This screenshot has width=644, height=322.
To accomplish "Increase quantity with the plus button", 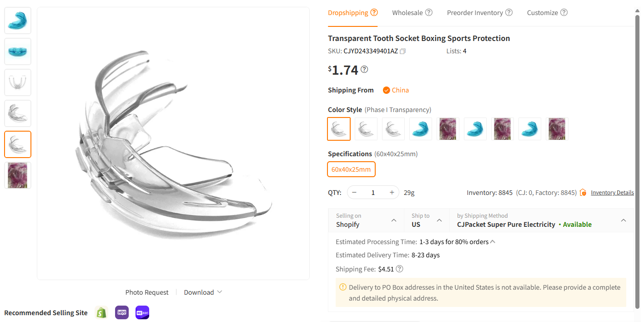I will (x=392, y=192).
